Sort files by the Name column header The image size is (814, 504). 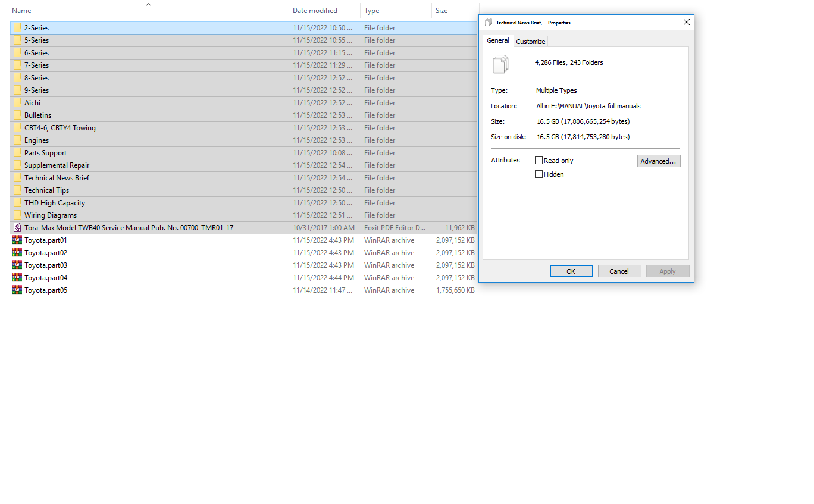click(x=22, y=11)
